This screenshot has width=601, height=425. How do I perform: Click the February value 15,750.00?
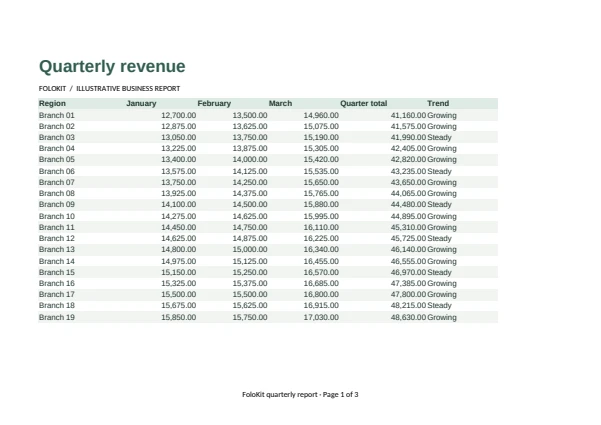click(250, 317)
